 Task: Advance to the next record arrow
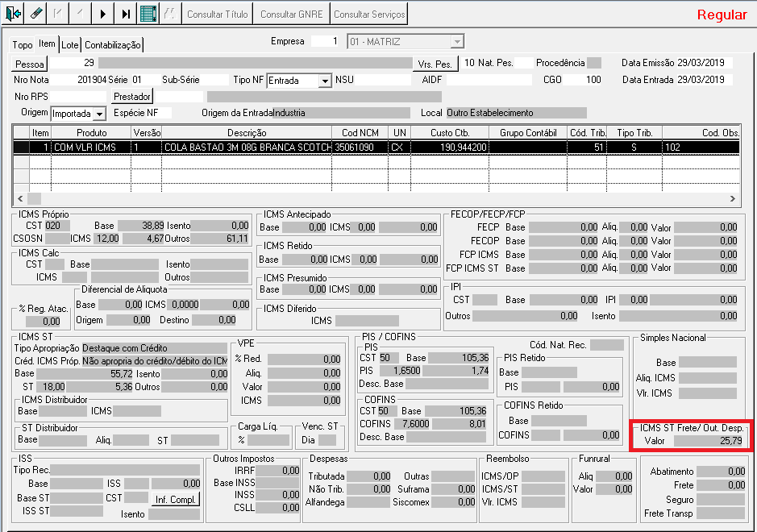coord(103,13)
